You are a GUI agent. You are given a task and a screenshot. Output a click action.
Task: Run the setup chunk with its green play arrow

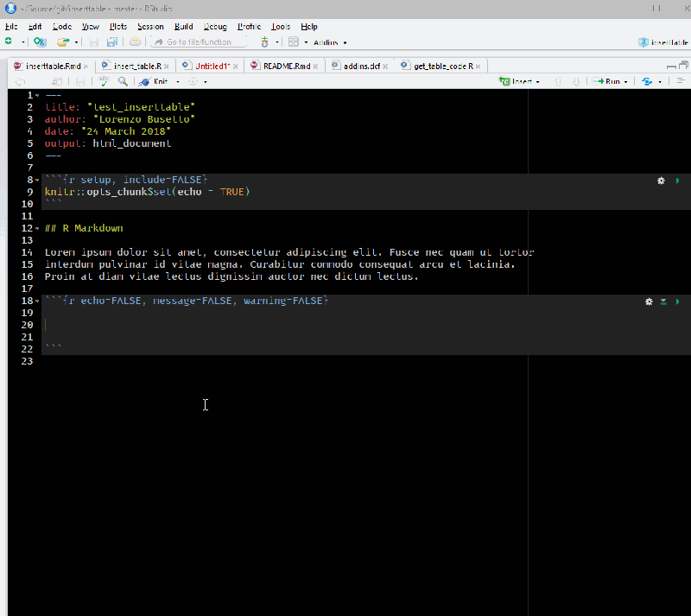pyautogui.click(x=678, y=181)
